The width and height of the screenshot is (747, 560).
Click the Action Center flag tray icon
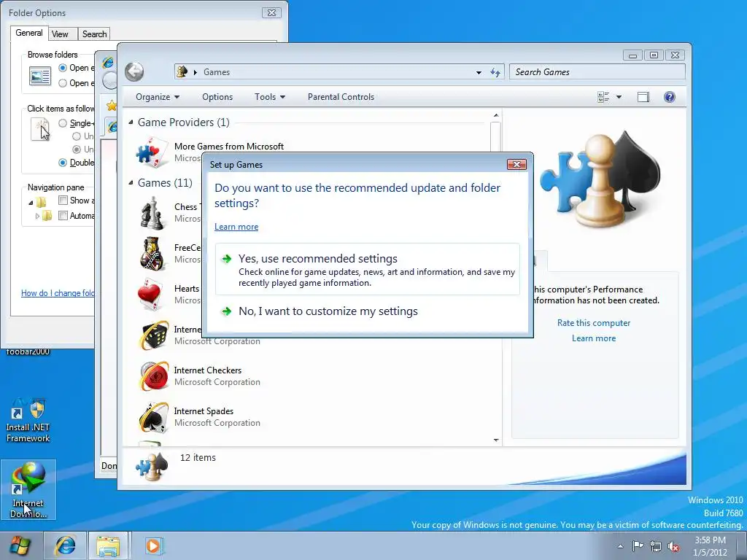click(x=638, y=545)
